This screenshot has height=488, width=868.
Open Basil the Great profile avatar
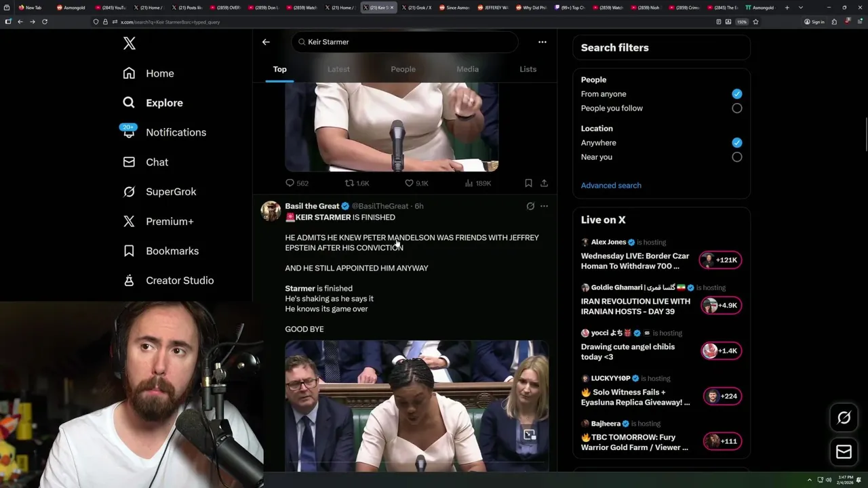click(271, 211)
